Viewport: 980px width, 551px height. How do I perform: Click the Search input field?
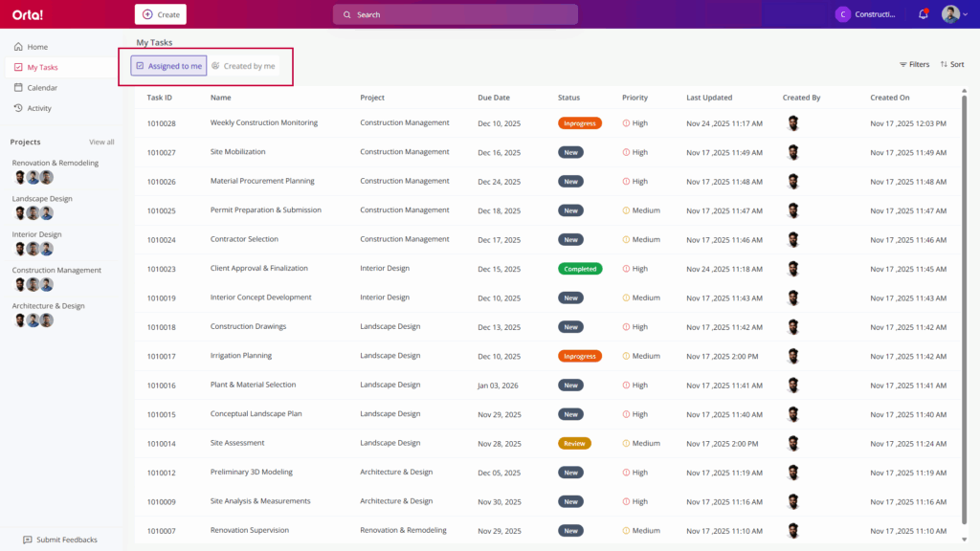point(456,14)
